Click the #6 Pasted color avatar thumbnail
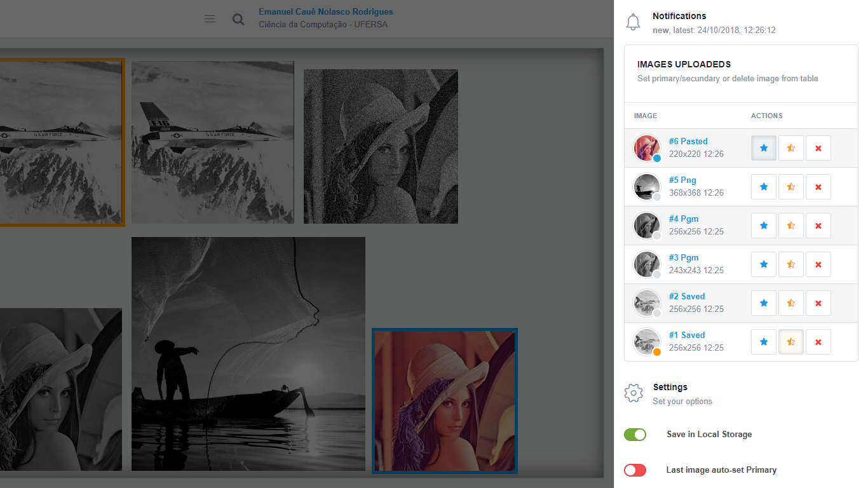868x488 pixels. point(647,148)
